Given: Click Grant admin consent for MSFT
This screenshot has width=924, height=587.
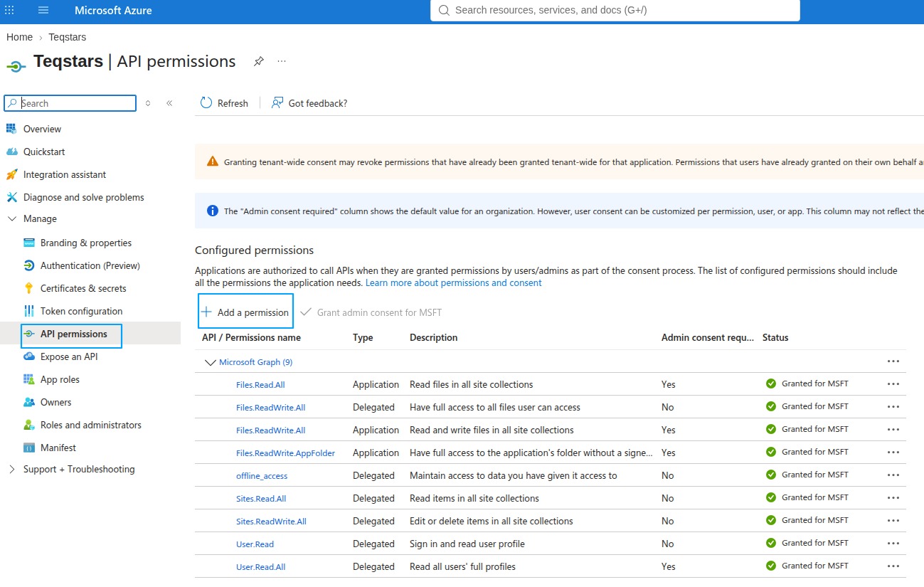Looking at the screenshot, I should (x=371, y=312).
